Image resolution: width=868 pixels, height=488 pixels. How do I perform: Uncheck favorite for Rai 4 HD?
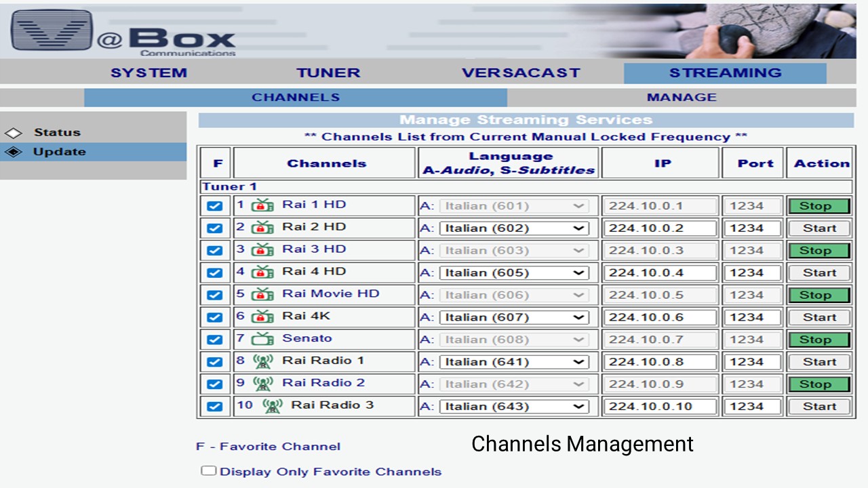click(214, 273)
